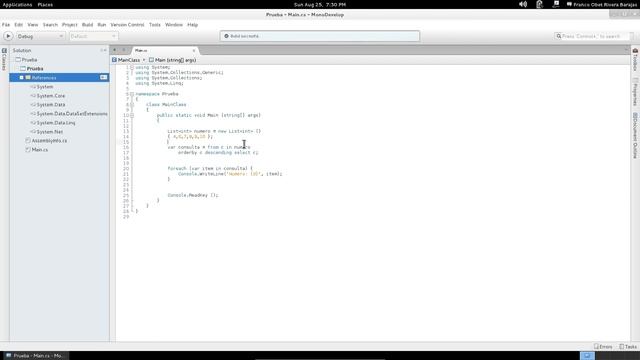This screenshot has height=360, width=640.
Task: Open the Applications menu in top bar
Action: pyautogui.click(x=17, y=4)
